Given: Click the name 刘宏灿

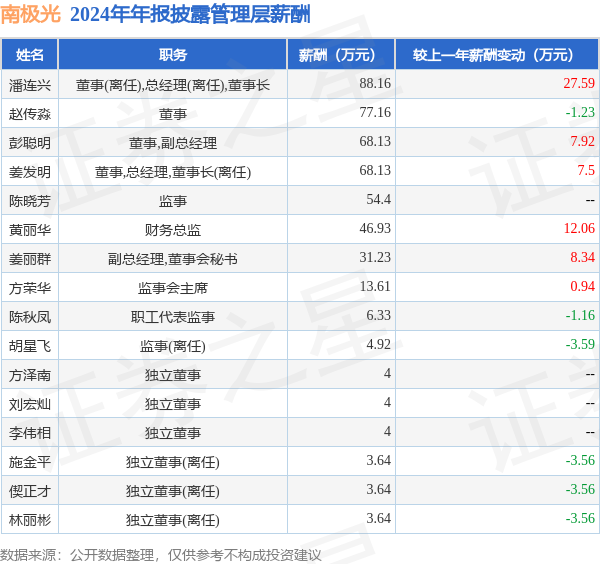Looking at the screenshot, I should (x=30, y=404).
